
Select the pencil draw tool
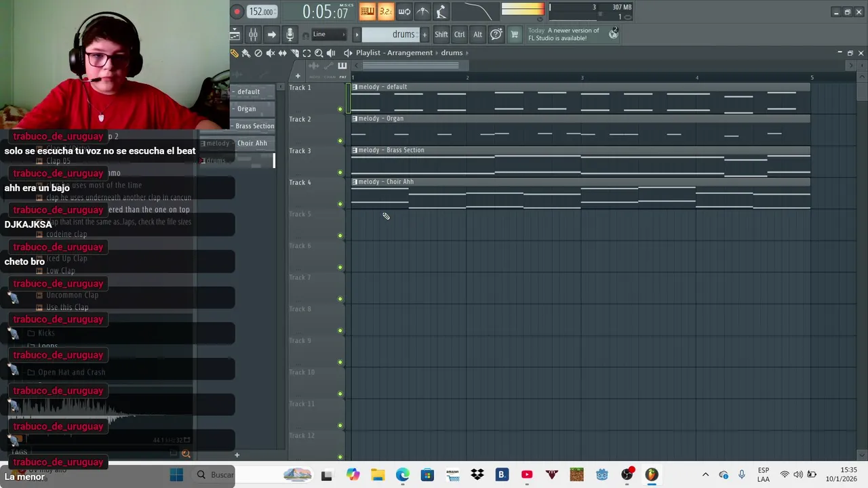[x=235, y=53]
